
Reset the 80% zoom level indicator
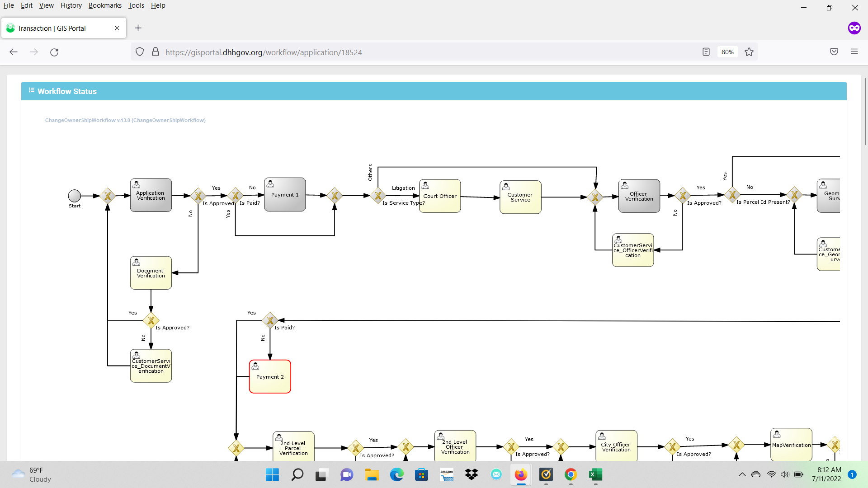(x=727, y=52)
